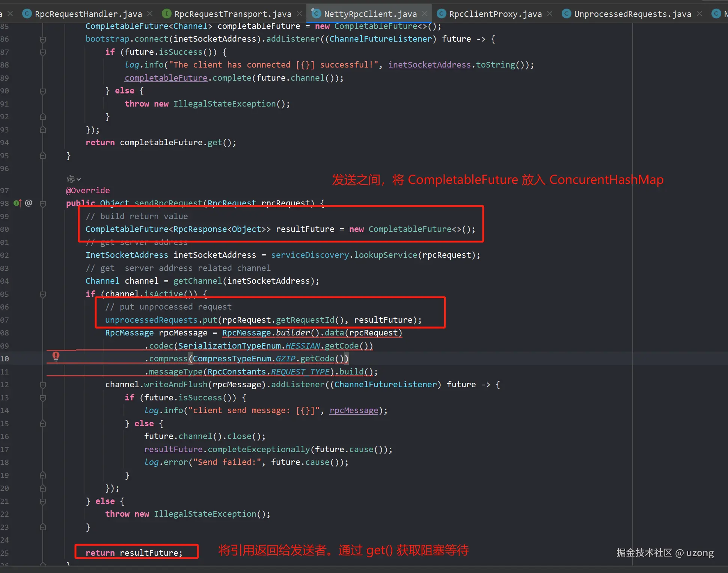Screen dimensions: 728x573
Task: Click the code-author inlay icon above @Override
Action: click(x=70, y=179)
